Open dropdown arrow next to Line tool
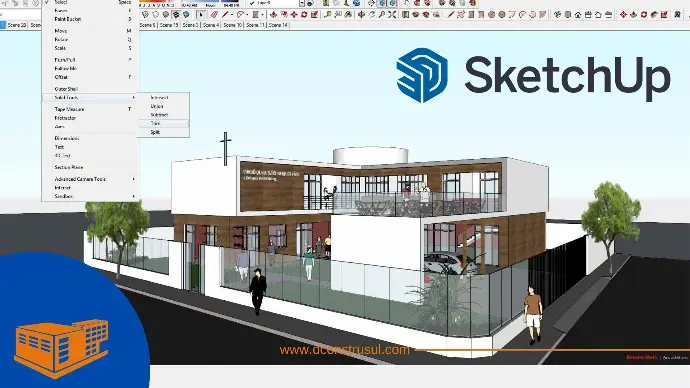 (x=232, y=15)
